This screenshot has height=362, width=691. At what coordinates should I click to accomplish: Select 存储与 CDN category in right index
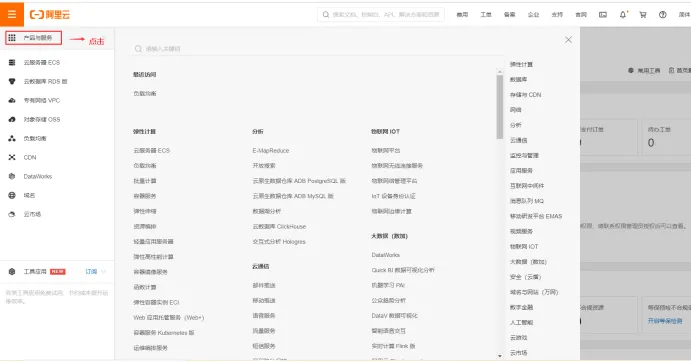[x=525, y=95]
